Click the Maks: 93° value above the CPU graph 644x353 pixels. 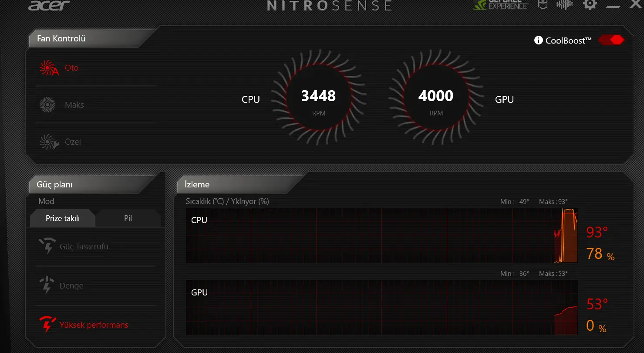coord(553,202)
